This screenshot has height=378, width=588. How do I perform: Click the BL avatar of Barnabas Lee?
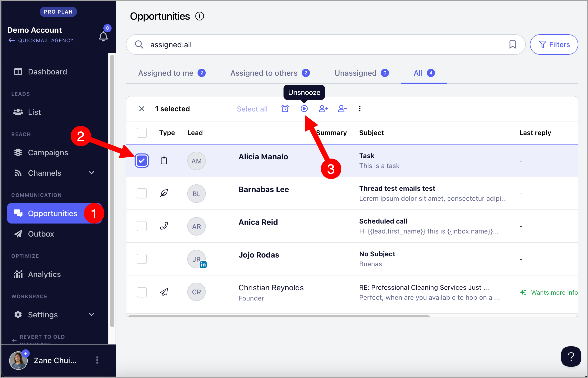click(x=197, y=194)
